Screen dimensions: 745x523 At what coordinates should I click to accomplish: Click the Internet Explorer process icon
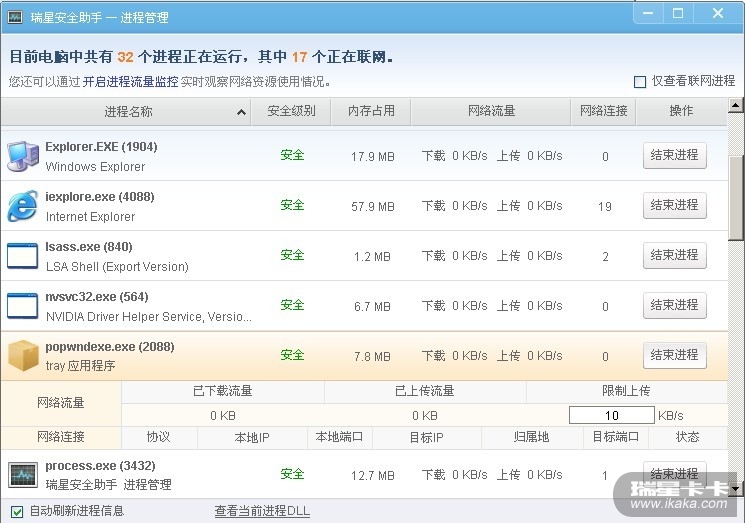pyautogui.click(x=22, y=206)
